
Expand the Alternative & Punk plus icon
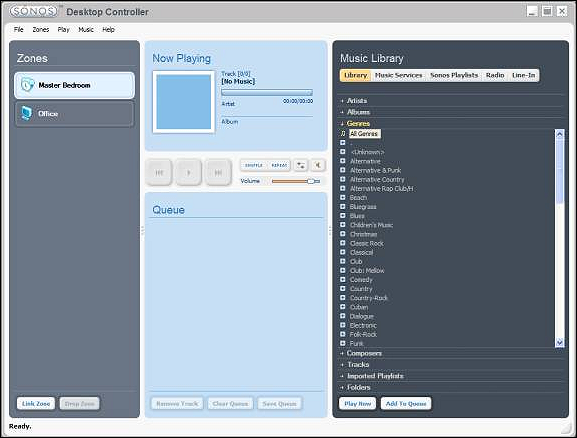pyautogui.click(x=343, y=170)
